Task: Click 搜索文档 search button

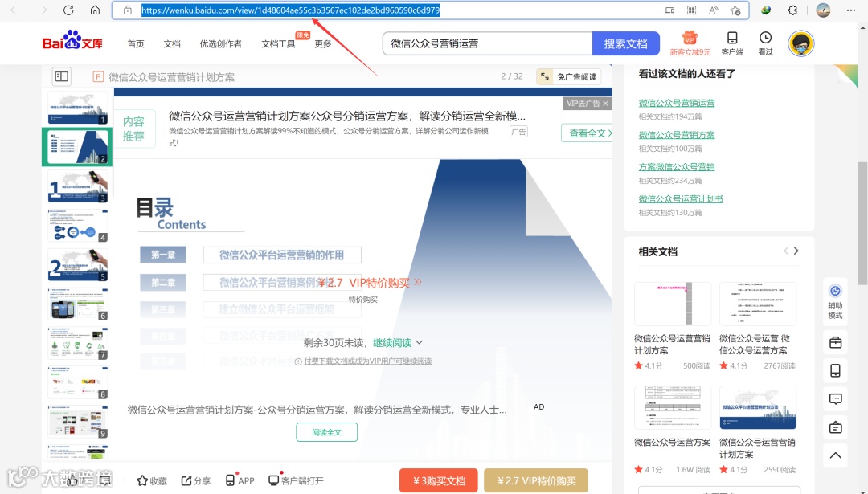Action: tap(625, 43)
